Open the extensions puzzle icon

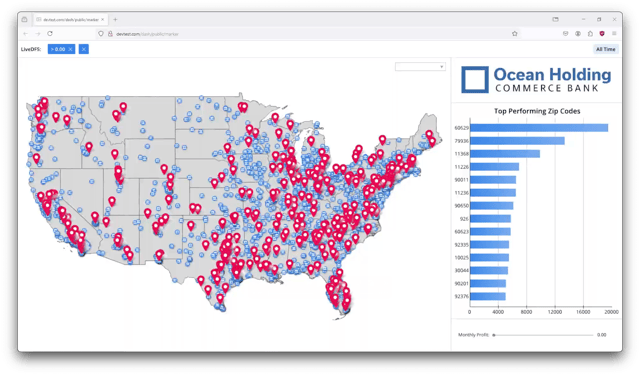pos(590,34)
